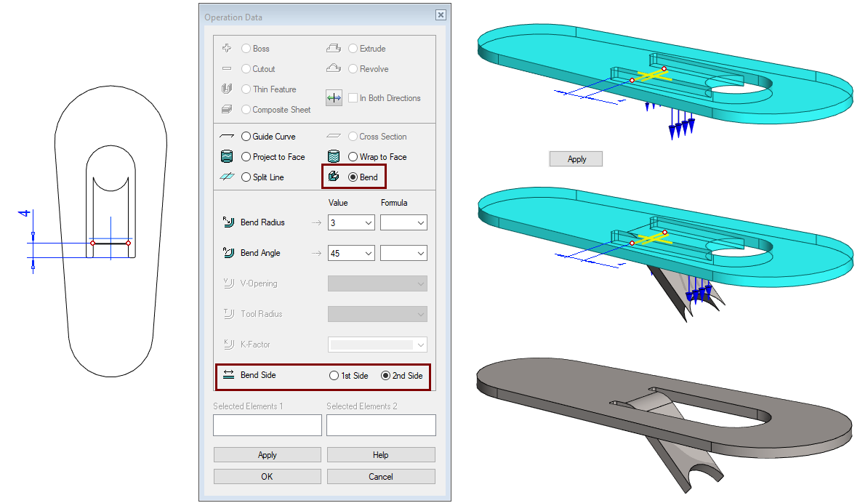Enable the In Both Directions checkbox

353,98
